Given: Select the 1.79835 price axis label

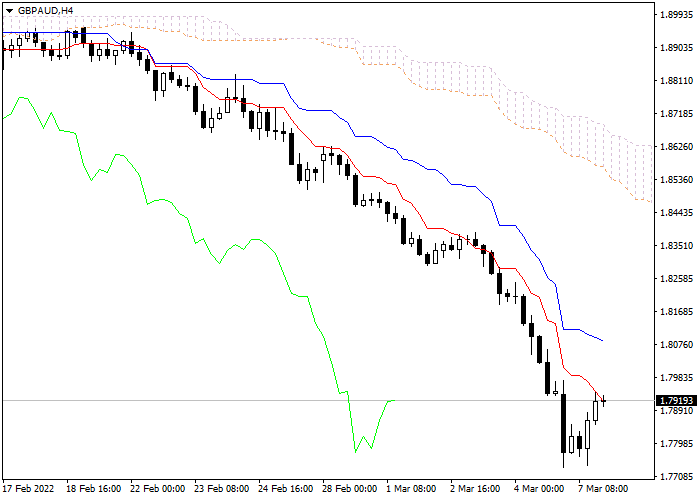Looking at the screenshot, I should 677,378.
